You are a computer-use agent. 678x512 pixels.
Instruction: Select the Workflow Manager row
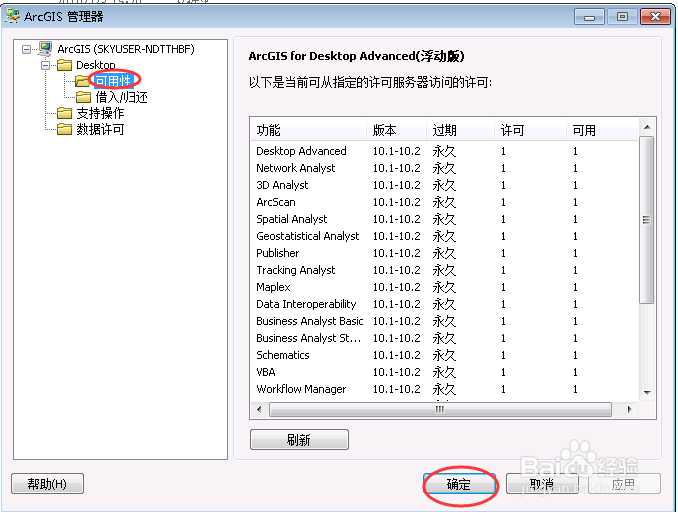point(445,389)
